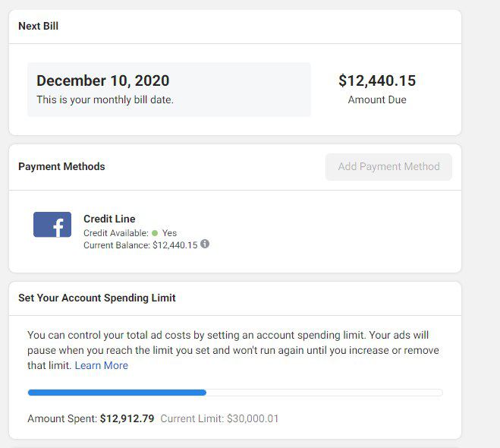Click the unfilled portion of the limit bar
The height and width of the screenshot is (448, 500).
(x=324, y=393)
